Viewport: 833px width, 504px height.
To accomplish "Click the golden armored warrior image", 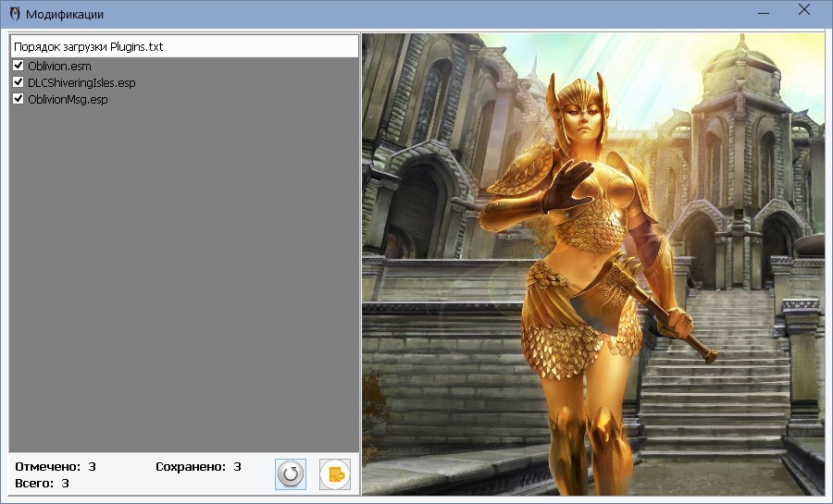I will (583, 277).
